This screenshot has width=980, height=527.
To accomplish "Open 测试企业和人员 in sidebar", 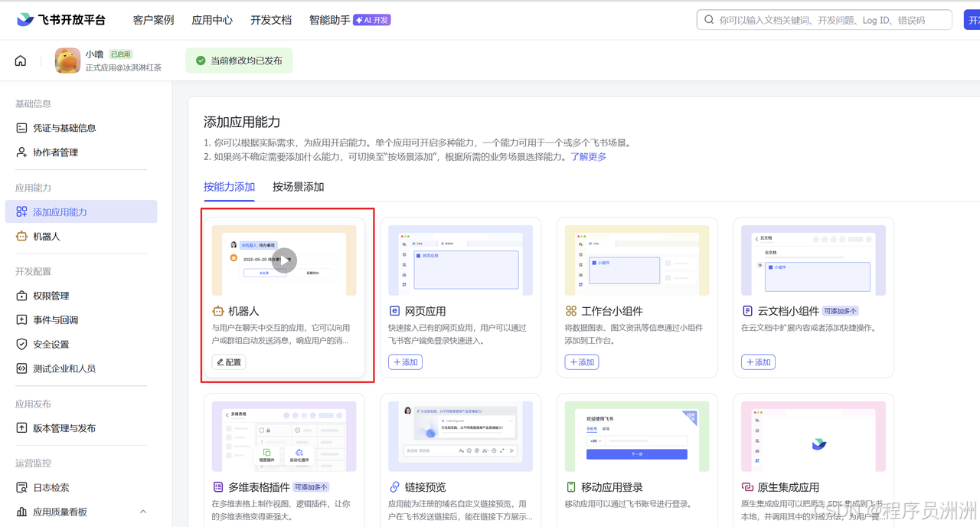I will 81,368.
